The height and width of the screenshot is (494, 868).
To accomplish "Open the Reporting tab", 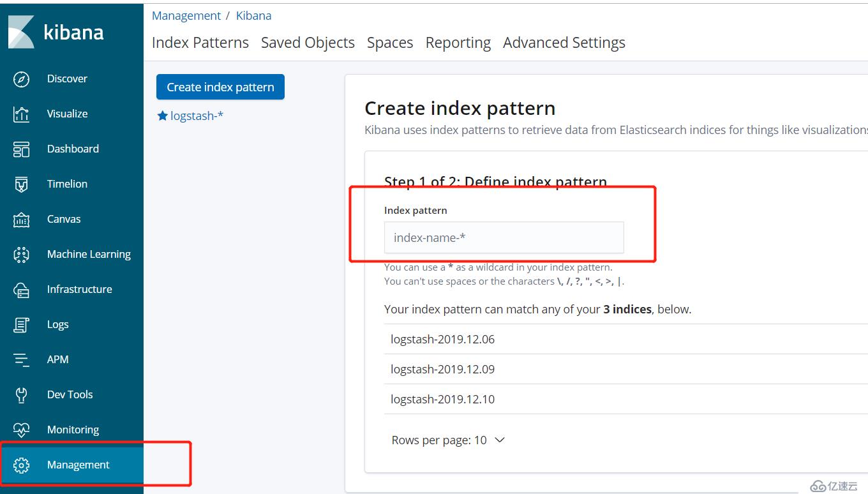I will (x=458, y=43).
